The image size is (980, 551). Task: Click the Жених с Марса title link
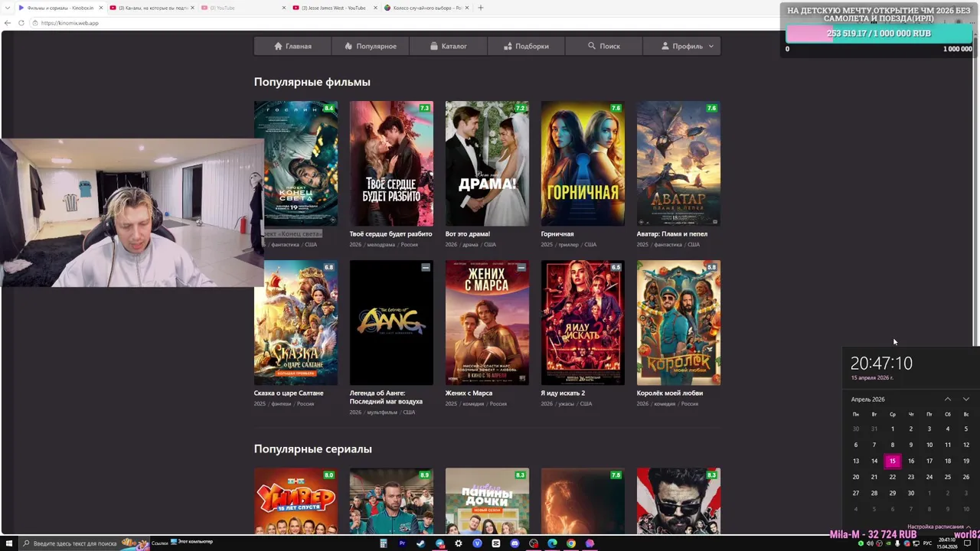coord(469,393)
